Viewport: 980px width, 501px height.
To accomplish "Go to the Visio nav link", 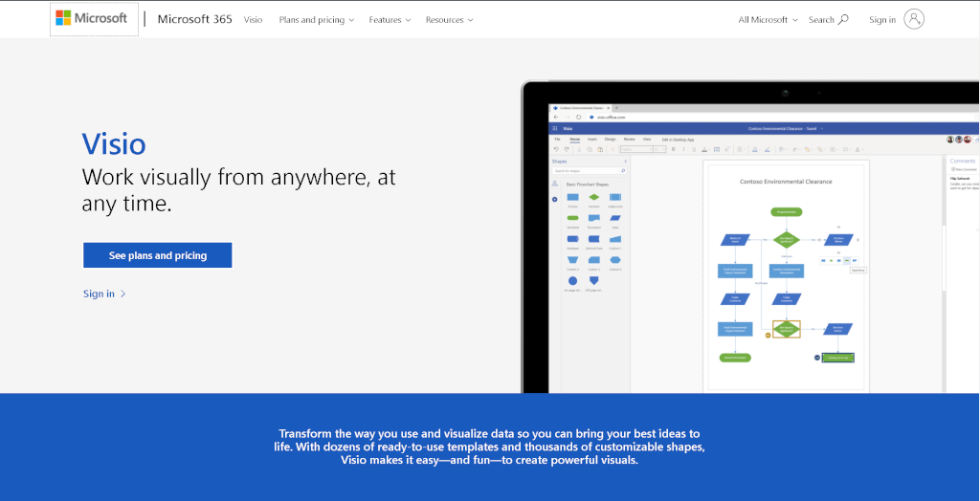I will (253, 20).
